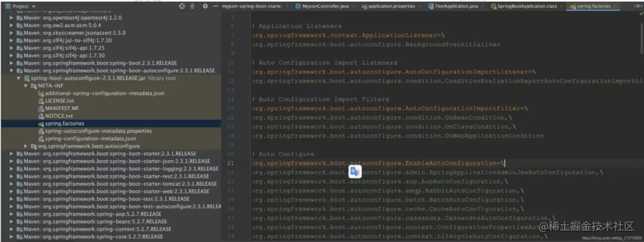The height and width of the screenshot is (242, 644).
Task: Select Maven: org.slf4j:jul-to-slf4j:1.7.30 row
Action: click(x=111, y=41)
